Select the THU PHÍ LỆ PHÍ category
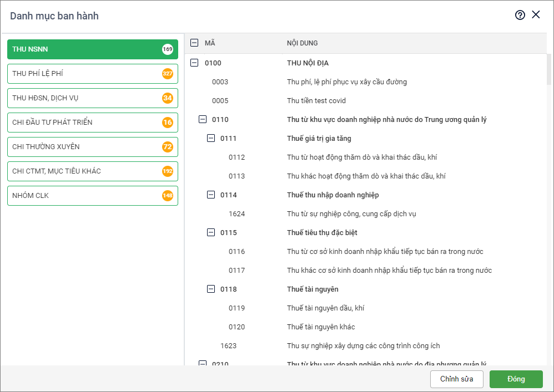 (83, 74)
